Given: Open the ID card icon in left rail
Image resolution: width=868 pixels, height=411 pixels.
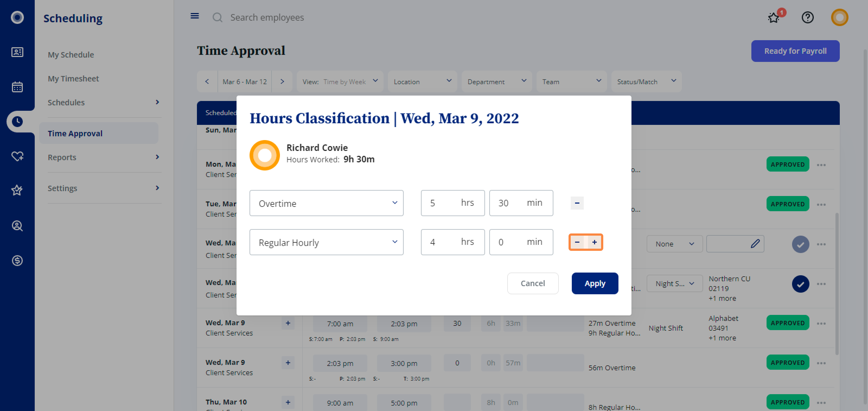Looking at the screenshot, I should click(x=17, y=52).
